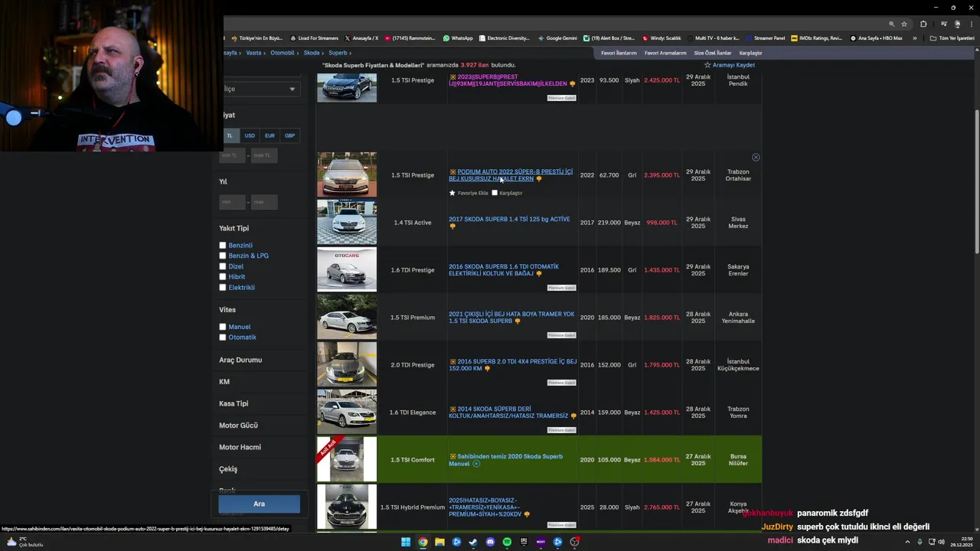Open the Karşılaştır top menu item
Screen dimensions: 980x551
click(750, 53)
